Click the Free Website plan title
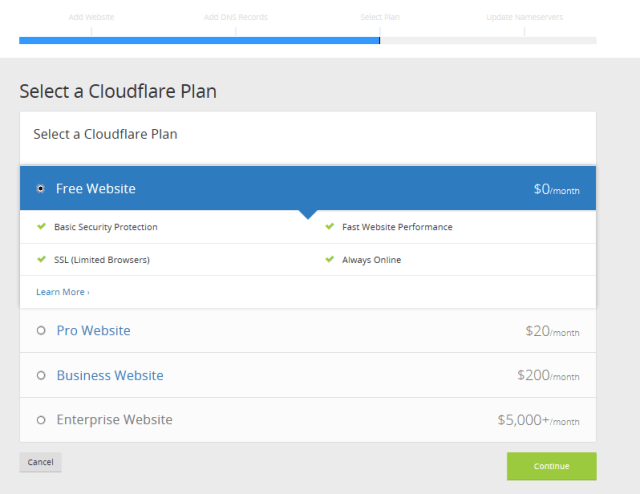The image size is (640, 494). click(96, 188)
